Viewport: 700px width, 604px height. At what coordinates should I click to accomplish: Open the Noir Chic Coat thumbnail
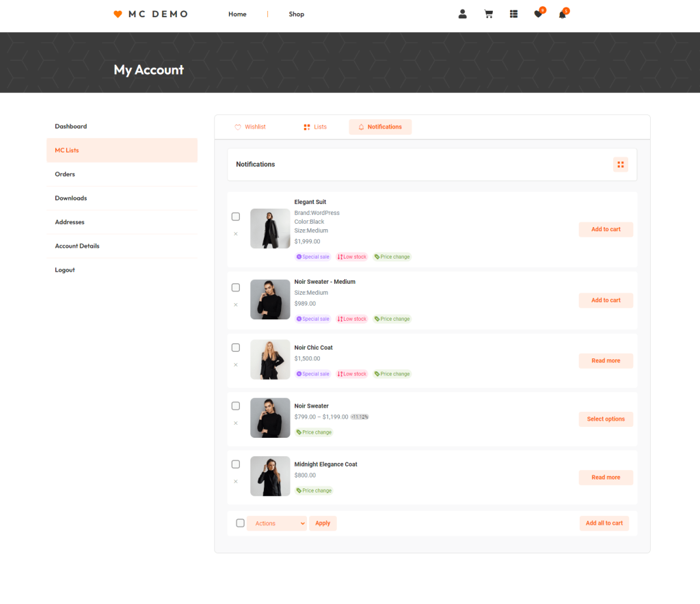point(270,360)
